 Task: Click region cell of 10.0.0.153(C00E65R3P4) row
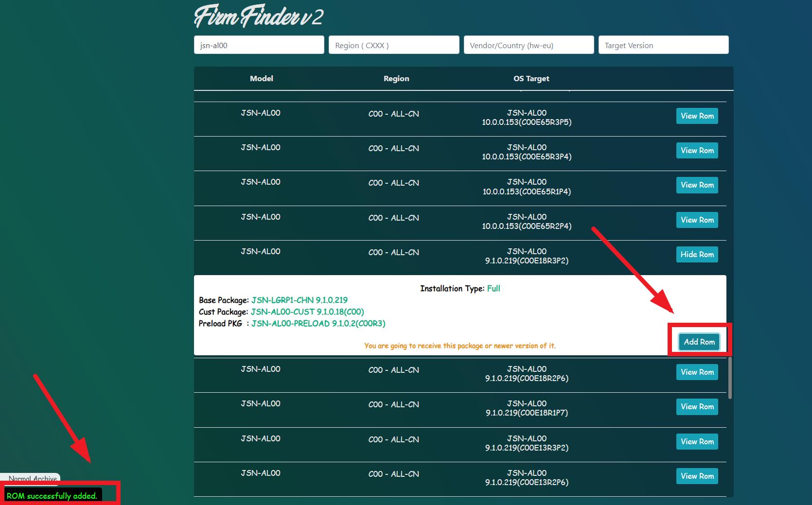click(x=394, y=148)
